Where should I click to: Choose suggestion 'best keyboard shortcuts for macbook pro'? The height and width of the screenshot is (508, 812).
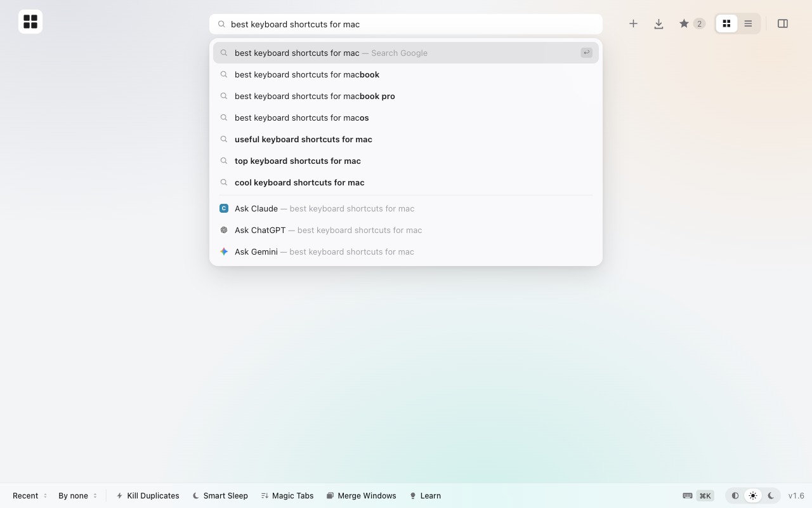point(406,96)
